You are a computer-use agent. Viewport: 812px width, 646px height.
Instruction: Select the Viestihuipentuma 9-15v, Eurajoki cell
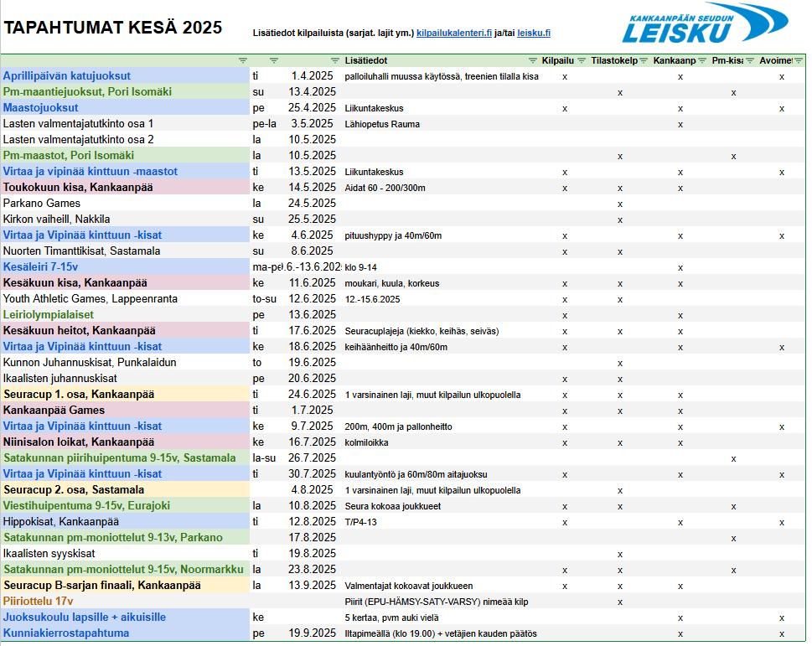click(x=126, y=506)
